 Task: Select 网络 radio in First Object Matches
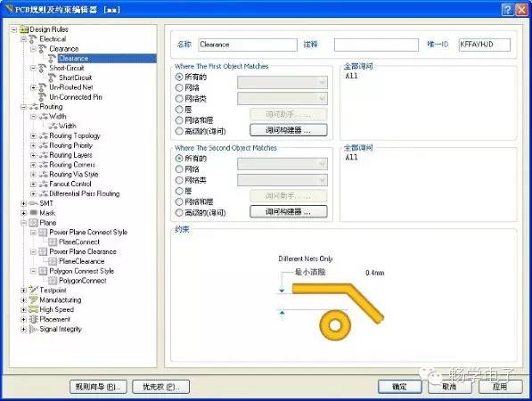tap(179, 88)
